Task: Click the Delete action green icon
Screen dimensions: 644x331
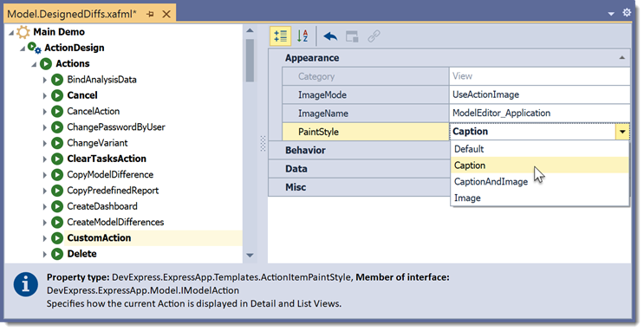Action: (x=57, y=254)
